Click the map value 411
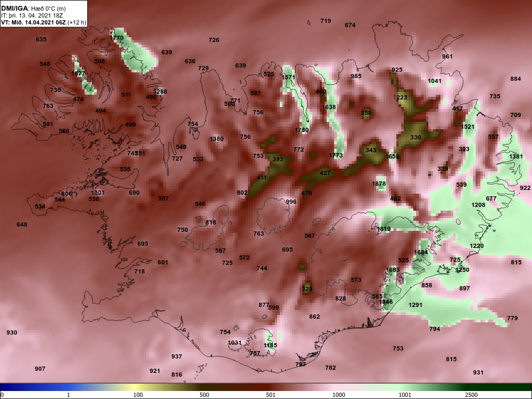532x399 pixels. [x=262, y=178]
